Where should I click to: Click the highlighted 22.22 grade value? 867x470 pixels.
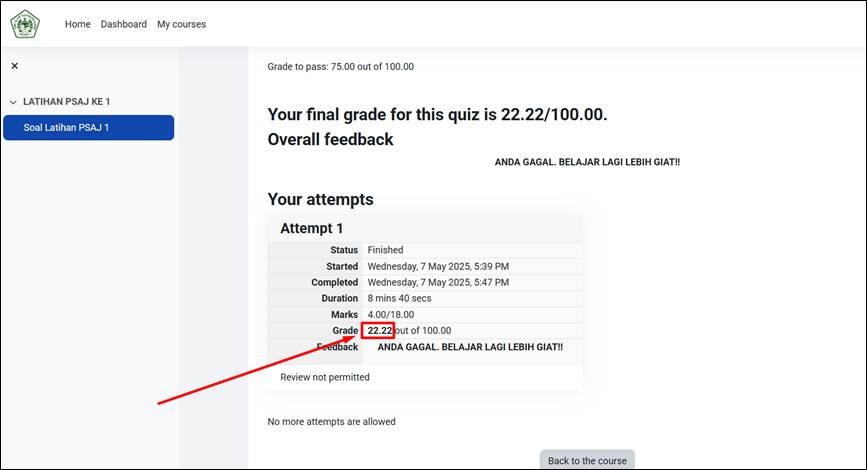pos(379,331)
